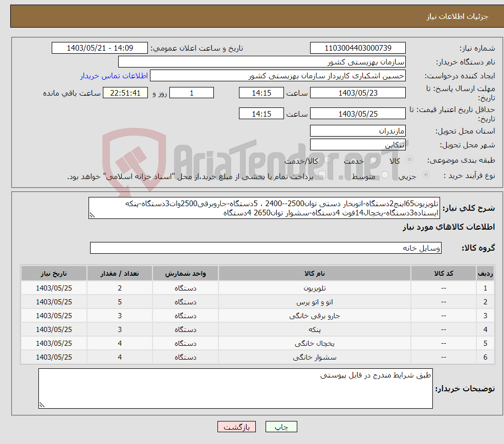Viewport: 504px width, 444px height.
Task: Click the واحد شمارش column header
Action: 185,273
